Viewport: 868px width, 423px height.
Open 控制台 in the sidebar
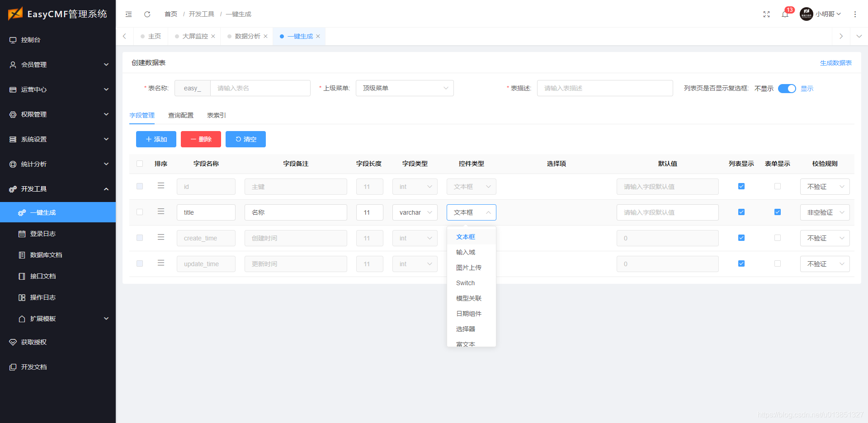click(58, 40)
